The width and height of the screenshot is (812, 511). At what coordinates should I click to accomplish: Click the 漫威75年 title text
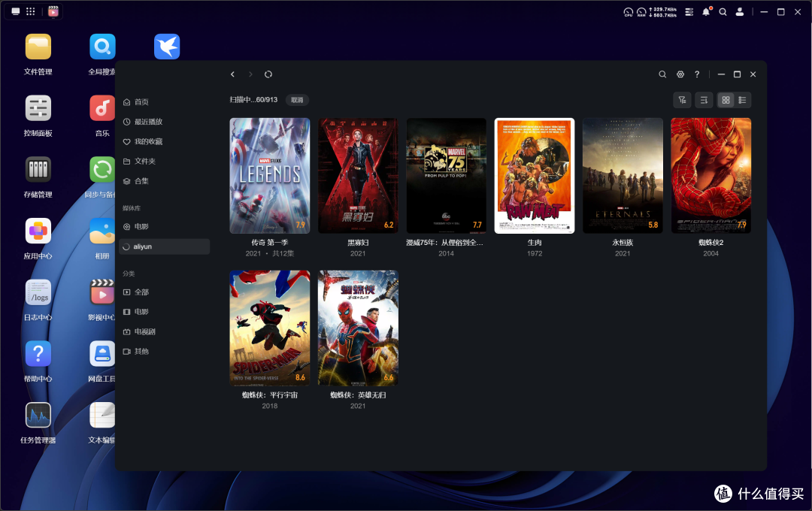tap(445, 242)
